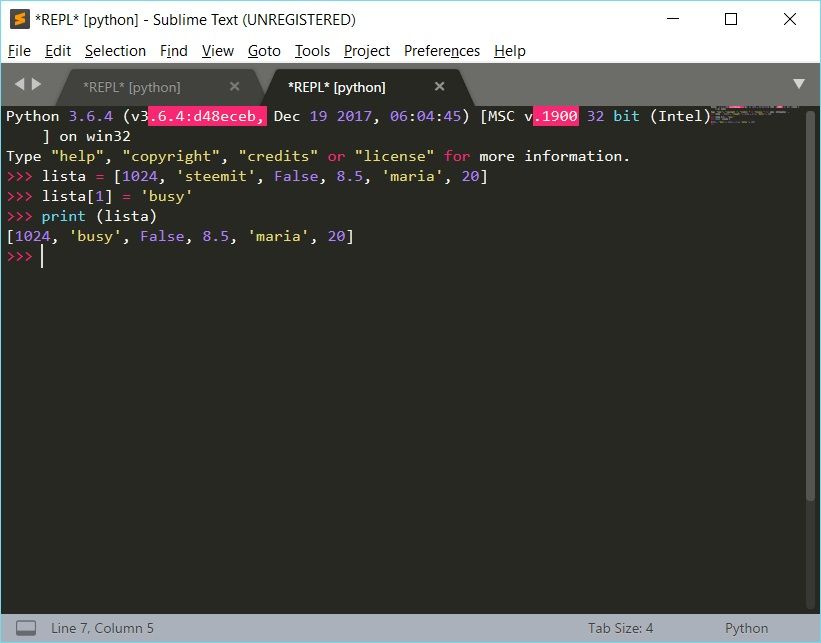This screenshot has height=643, width=821.
Task: Close the Sublime Text window
Action: point(790,19)
